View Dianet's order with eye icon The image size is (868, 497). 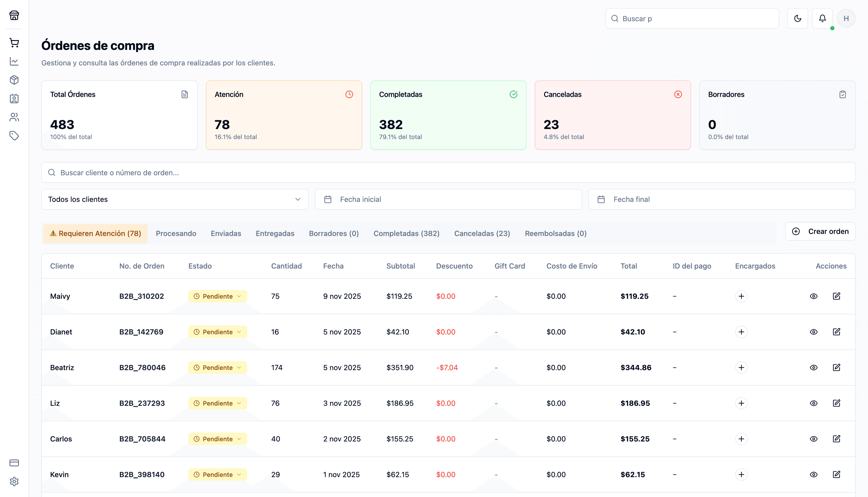[x=813, y=332]
